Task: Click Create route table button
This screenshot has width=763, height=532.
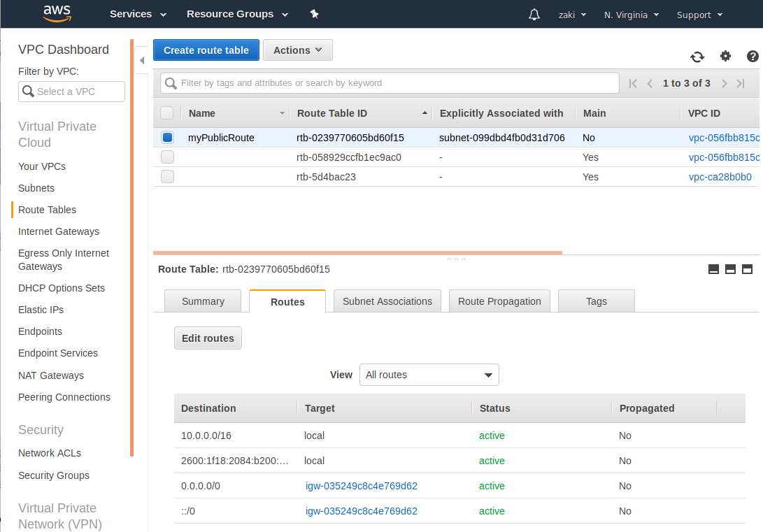Action: (206, 50)
